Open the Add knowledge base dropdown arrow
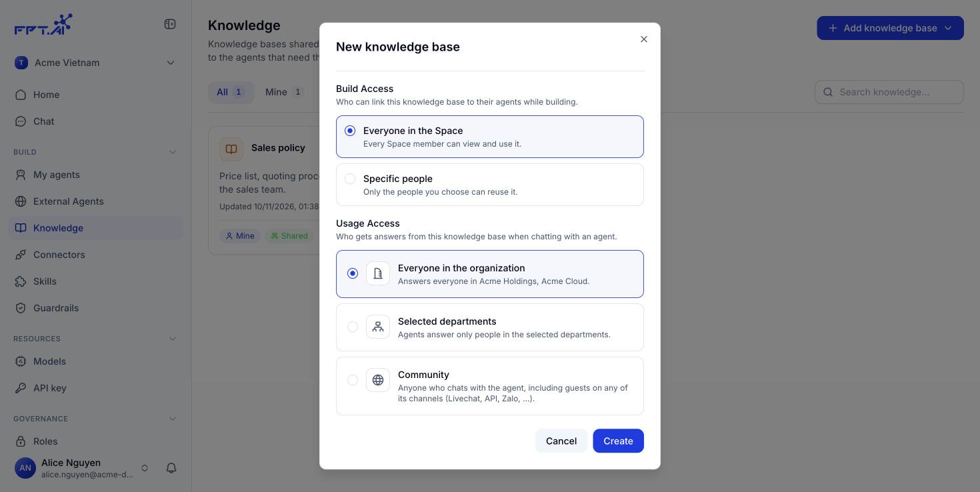Viewport: 980px width, 492px height. (948, 28)
